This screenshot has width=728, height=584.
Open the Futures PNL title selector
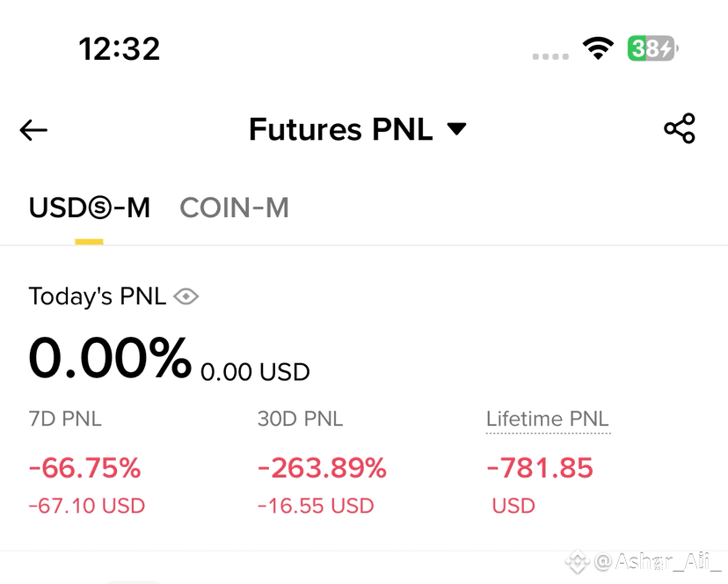tap(358, 128)
